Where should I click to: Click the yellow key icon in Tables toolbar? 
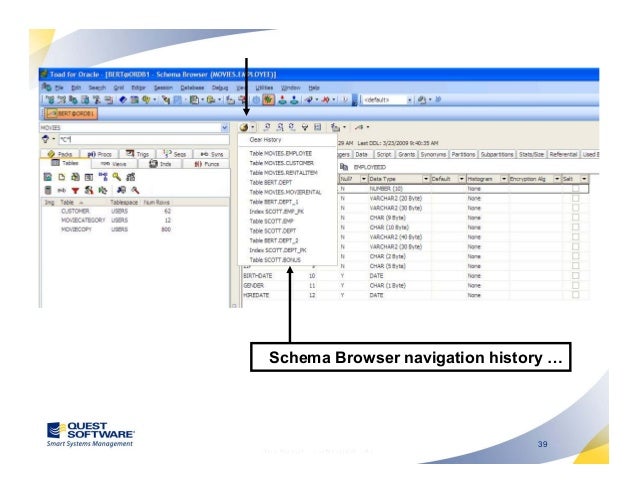117,177
